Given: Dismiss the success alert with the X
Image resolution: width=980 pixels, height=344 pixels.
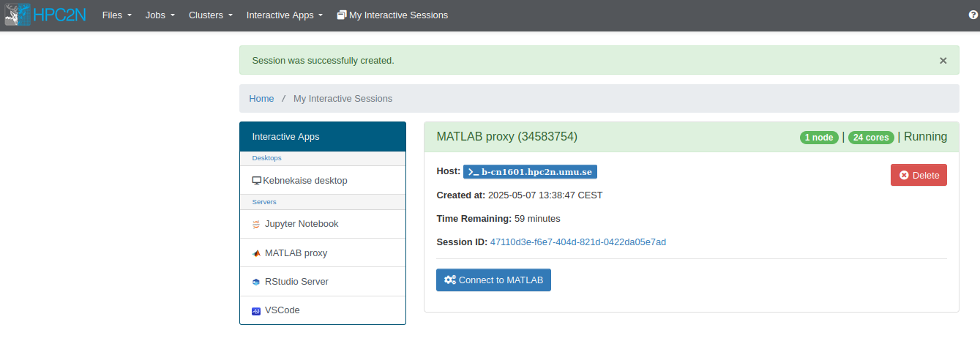Looking at the screenshot, I should coord(943,61).
